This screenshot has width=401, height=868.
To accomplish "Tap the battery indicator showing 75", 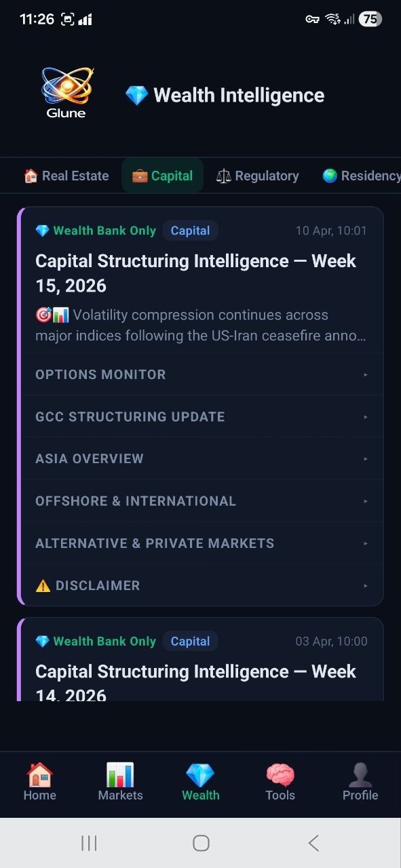I will tap(370, 19).
